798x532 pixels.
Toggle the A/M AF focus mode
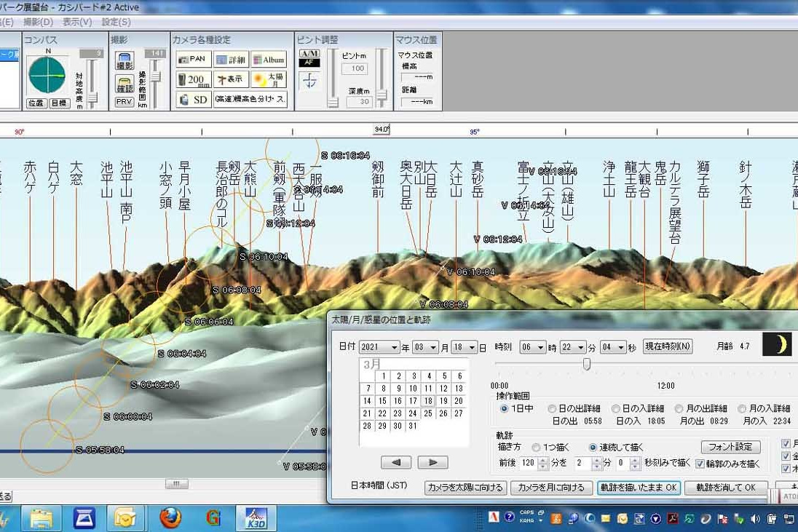click(309, 58)
